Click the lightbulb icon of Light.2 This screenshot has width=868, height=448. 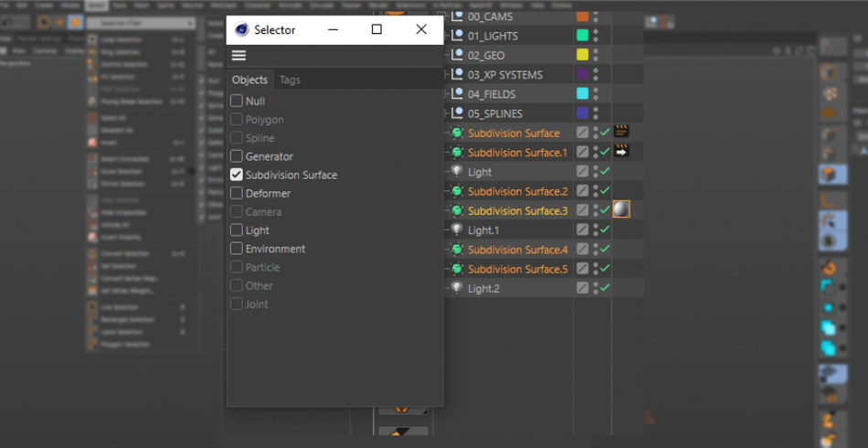tap(457, 288)
